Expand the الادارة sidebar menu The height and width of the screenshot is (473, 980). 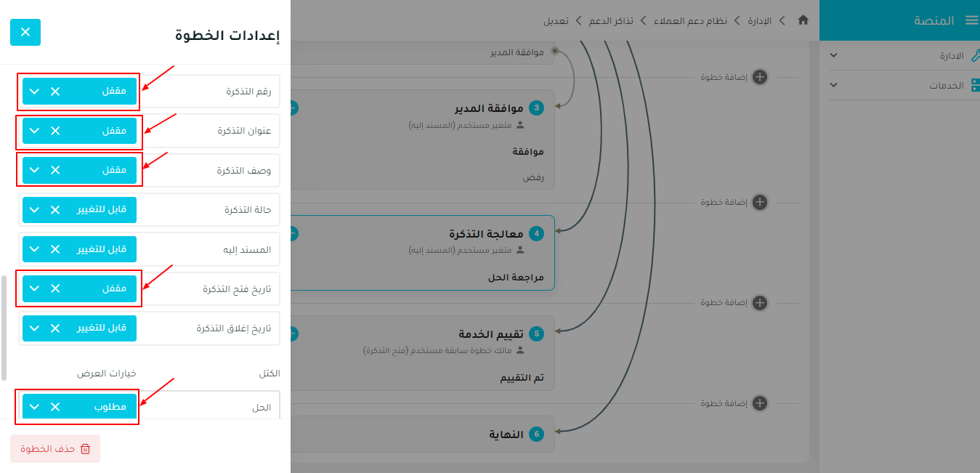833,56
